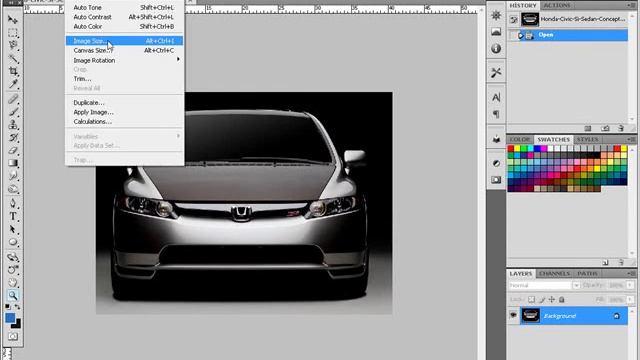Select the History Brush tool
This screenshot has width=640, height=360.
click(x=13, y=138)
